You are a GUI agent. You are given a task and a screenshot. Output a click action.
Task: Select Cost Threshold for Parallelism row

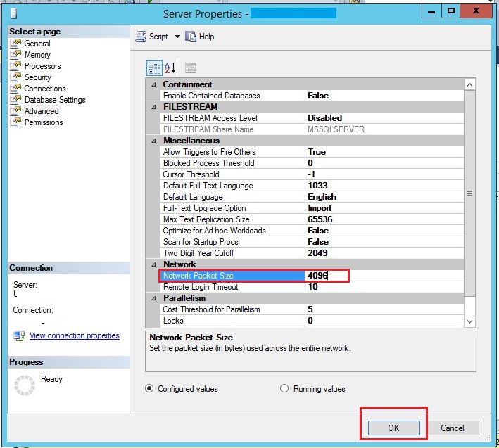(312, 309)
